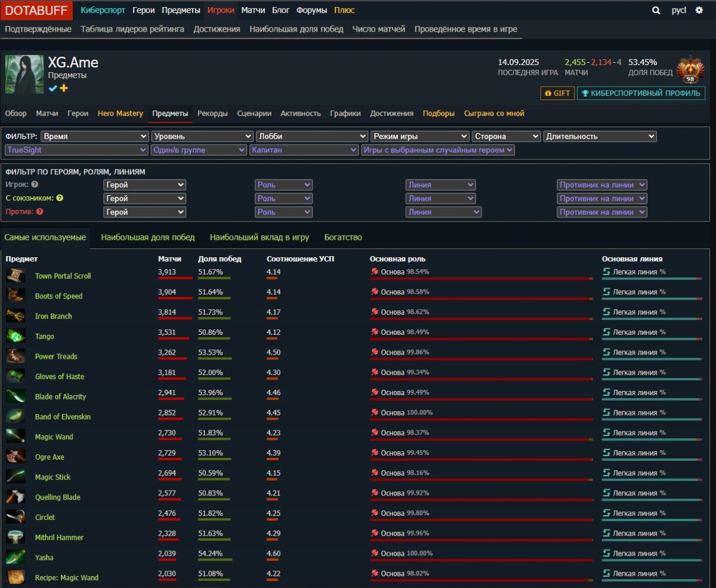Click the pycl username in the header
Viewport: 716px width, 588px height.
point(679,10)
